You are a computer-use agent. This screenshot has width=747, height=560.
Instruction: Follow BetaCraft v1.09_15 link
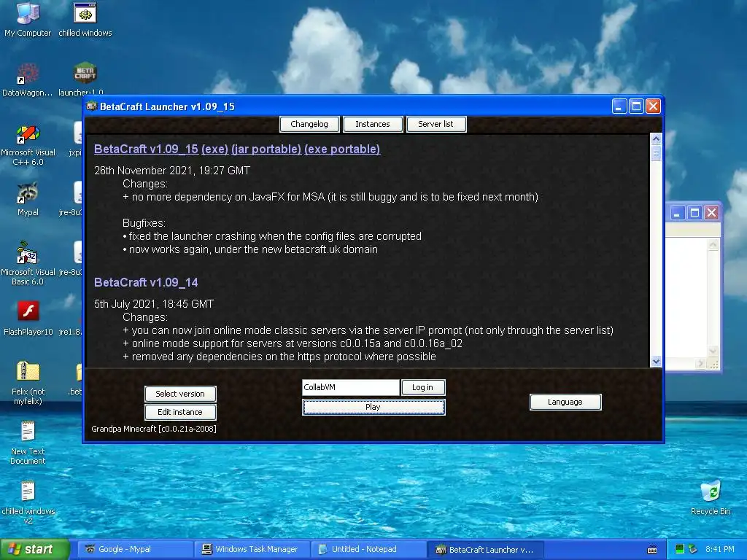click(146, 149)
